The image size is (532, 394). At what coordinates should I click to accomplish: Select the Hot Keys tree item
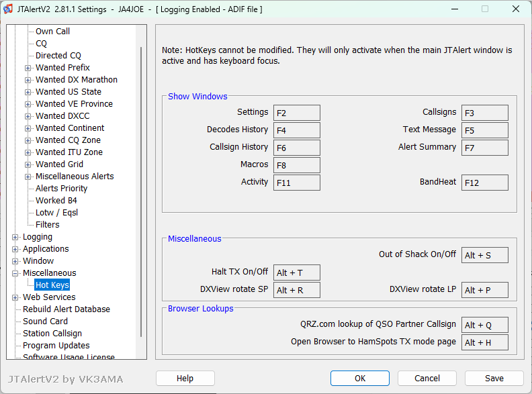(x=52, y=285)
